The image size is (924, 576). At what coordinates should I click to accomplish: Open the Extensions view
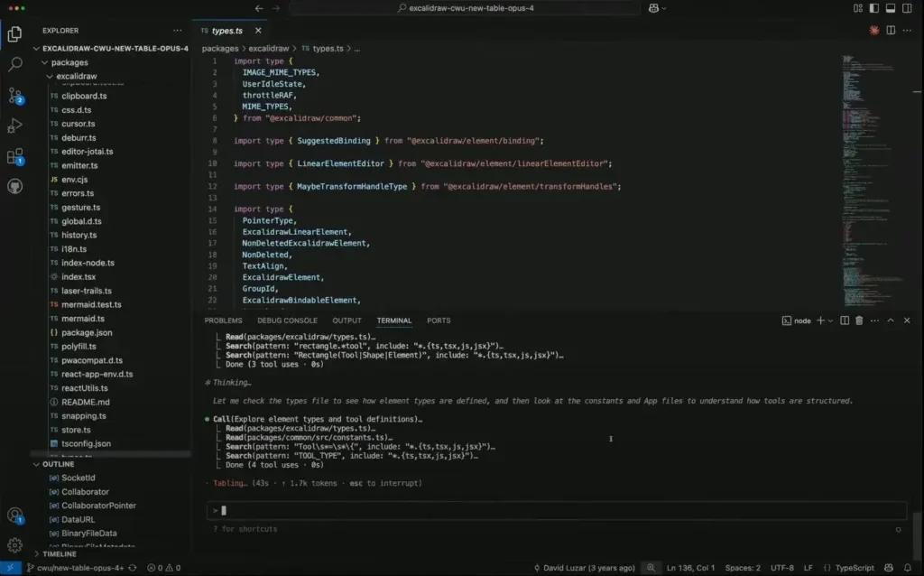[14, 156]
